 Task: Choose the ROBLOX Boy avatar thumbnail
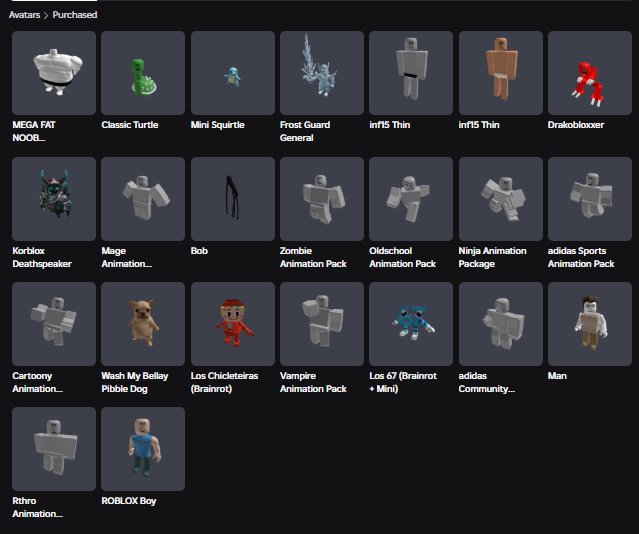coord(143,449)
